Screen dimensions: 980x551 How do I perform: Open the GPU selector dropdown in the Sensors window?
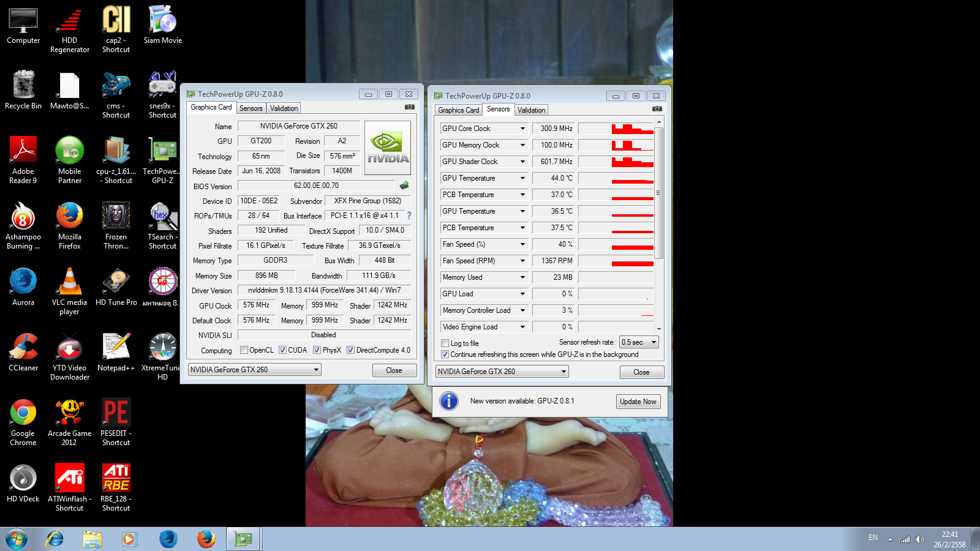(502, 372)
